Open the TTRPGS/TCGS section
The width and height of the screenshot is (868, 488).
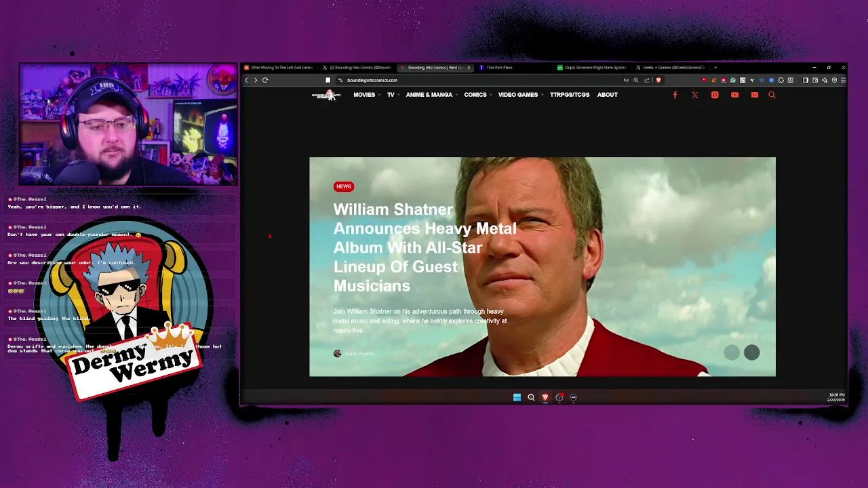(570, 95)
